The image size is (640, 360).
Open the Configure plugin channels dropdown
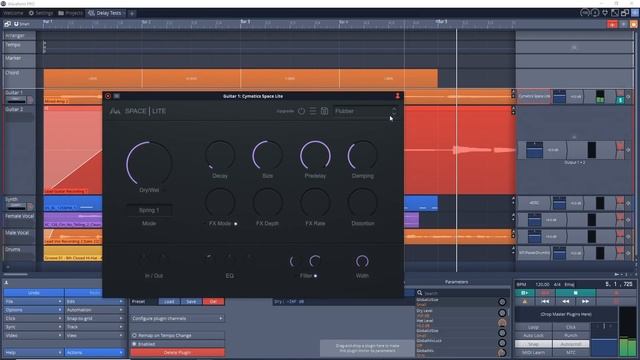[x=178, y=318]
